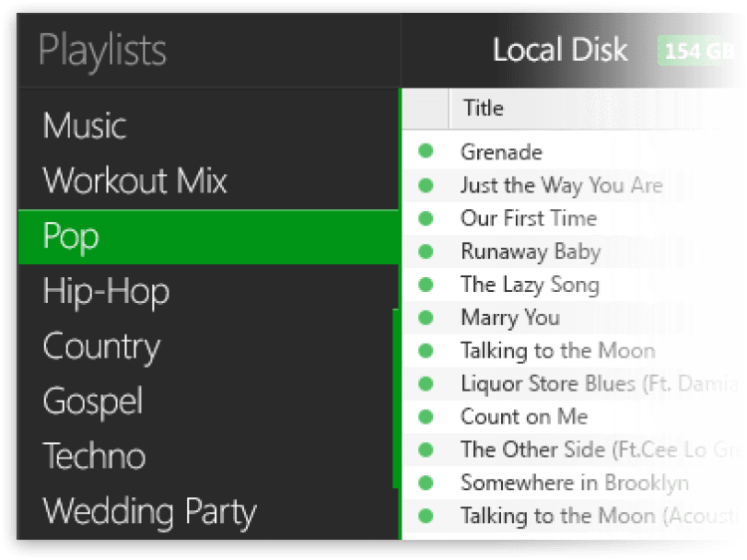Click the status dot beside Count on Me
747x560 pixels.
tap(426, 417)
